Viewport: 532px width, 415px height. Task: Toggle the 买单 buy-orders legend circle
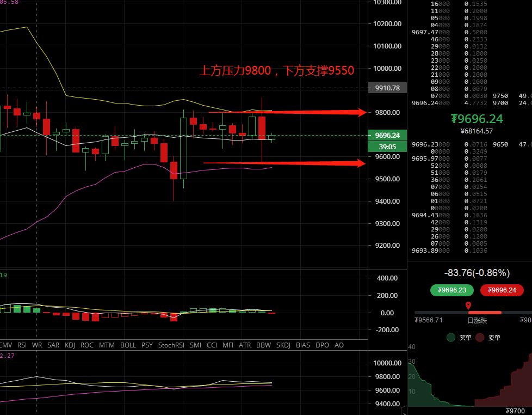tap(451, 338)
